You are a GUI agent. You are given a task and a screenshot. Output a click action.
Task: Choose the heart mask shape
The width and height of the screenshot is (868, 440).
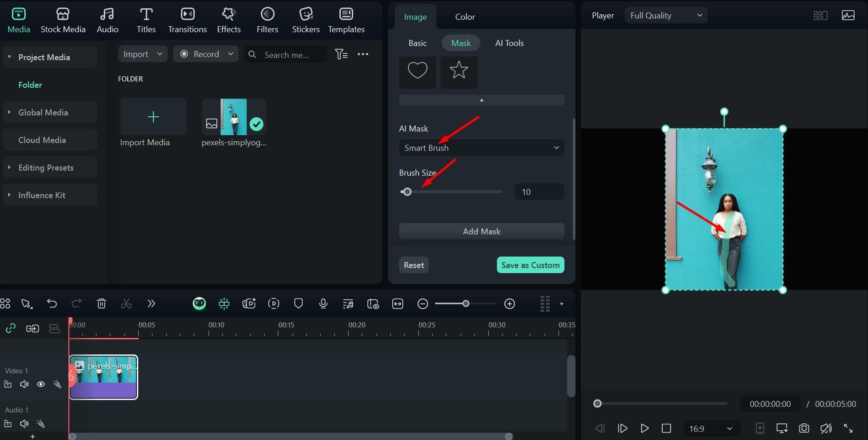(x=417, y=71)
